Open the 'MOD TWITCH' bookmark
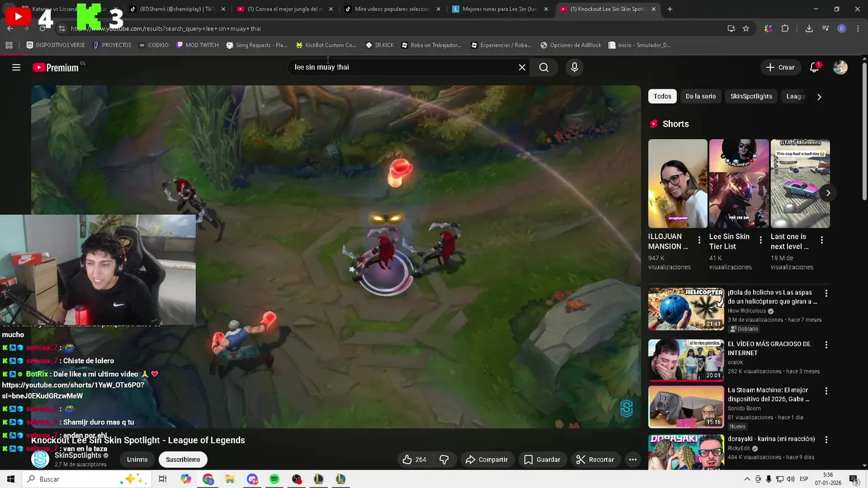 197,45
